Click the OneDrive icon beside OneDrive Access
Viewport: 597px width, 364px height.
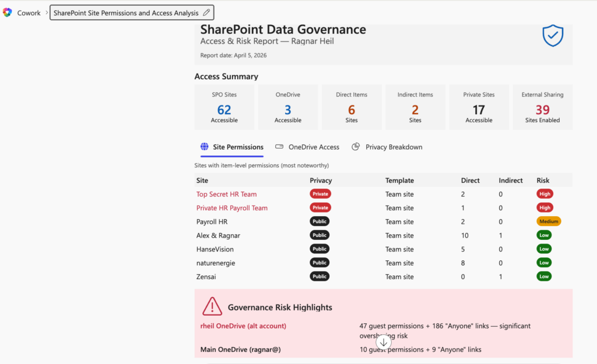278,147
